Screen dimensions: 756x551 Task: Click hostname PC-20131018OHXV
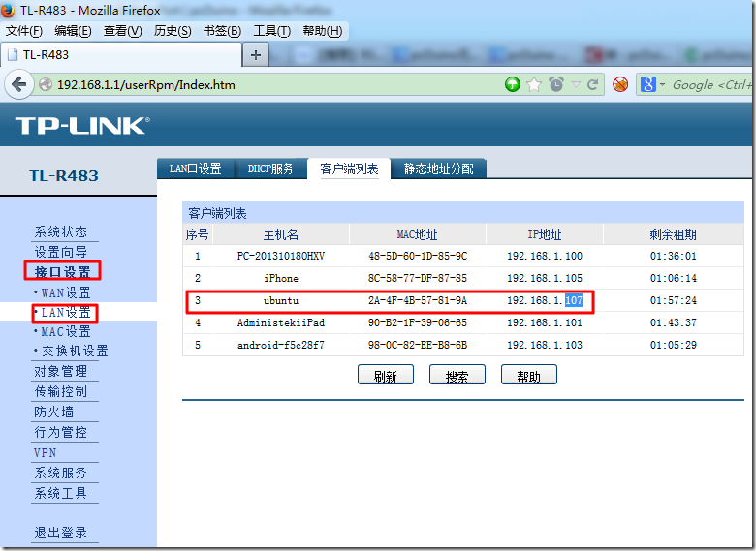pos(281,256)
